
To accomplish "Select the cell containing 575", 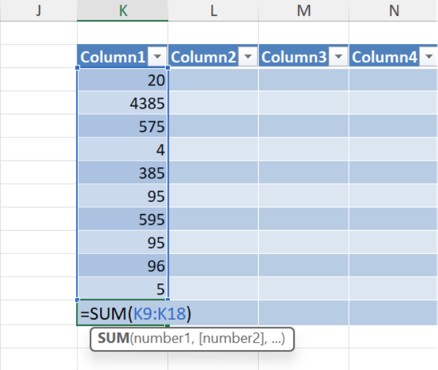I will (123, 126).
